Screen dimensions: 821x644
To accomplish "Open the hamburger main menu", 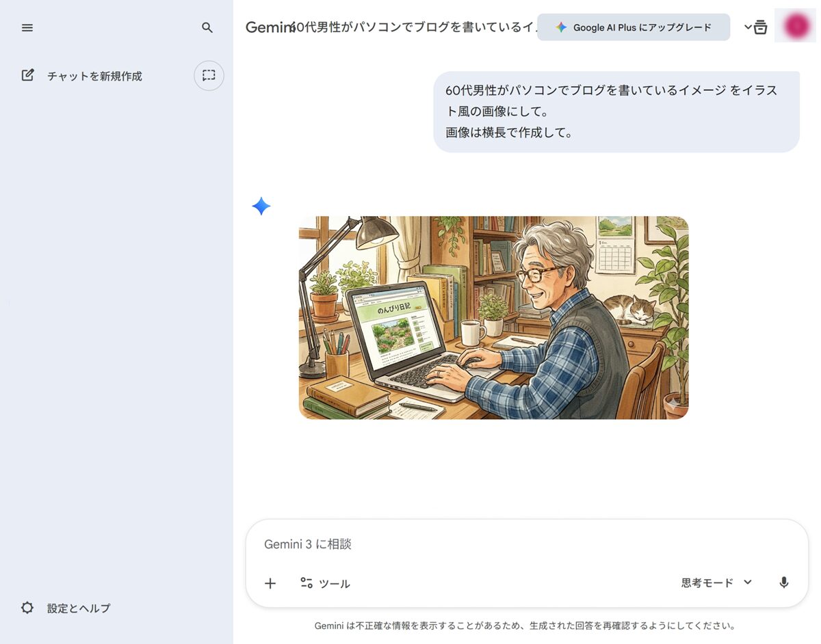I will [x=27, y=27].
